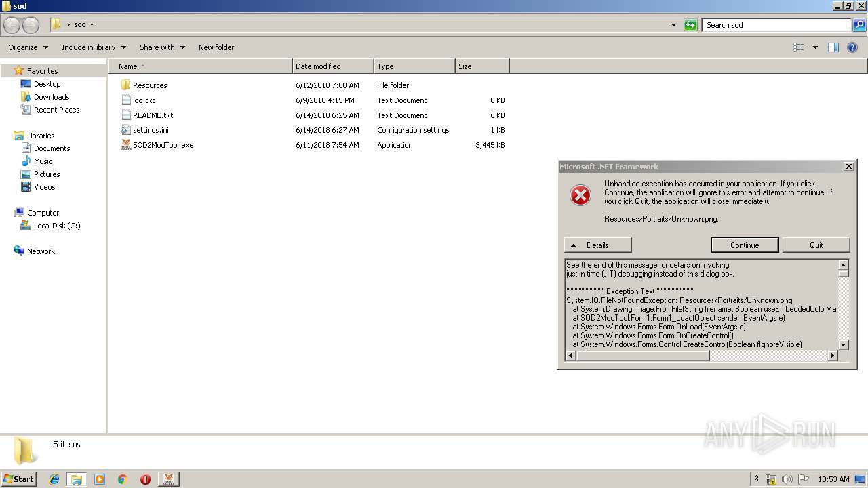Open the Organize dropdown menu
Image resolution: width=868 pixels, height=488 pixels.
point(28,47)
